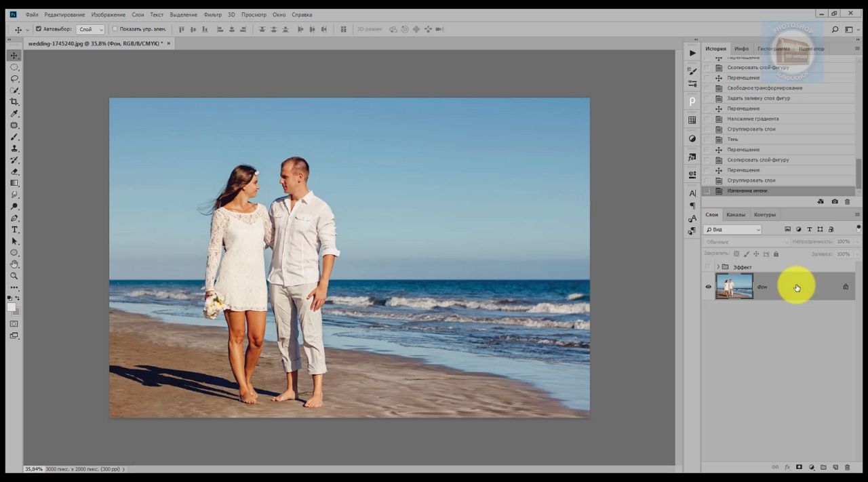Set history brush source for Изменение имени
Screen dimensions: 868x482
708,190
